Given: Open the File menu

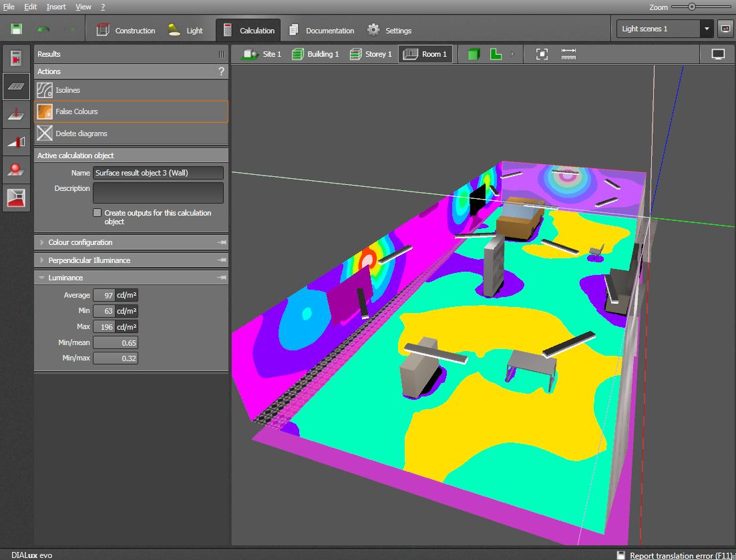Looking at the screenshot, I should pos(9,7).
